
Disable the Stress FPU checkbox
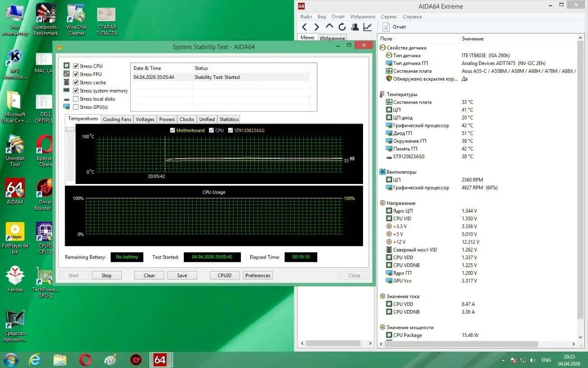point(76,74)
